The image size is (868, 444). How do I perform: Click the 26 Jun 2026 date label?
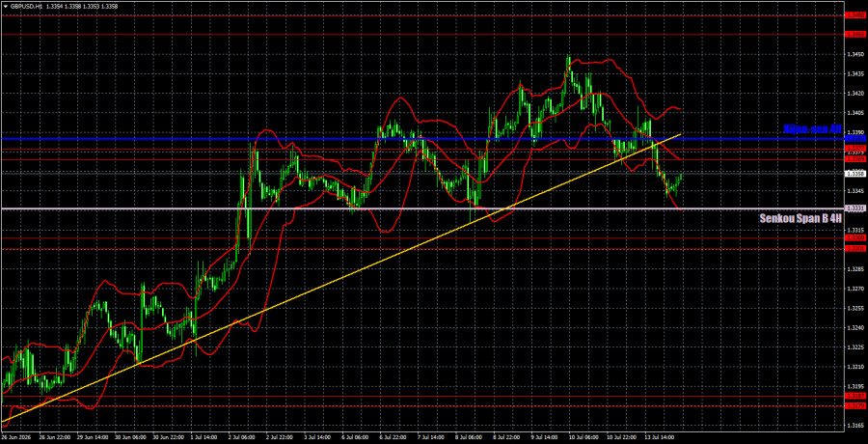(x=15, y=437)
